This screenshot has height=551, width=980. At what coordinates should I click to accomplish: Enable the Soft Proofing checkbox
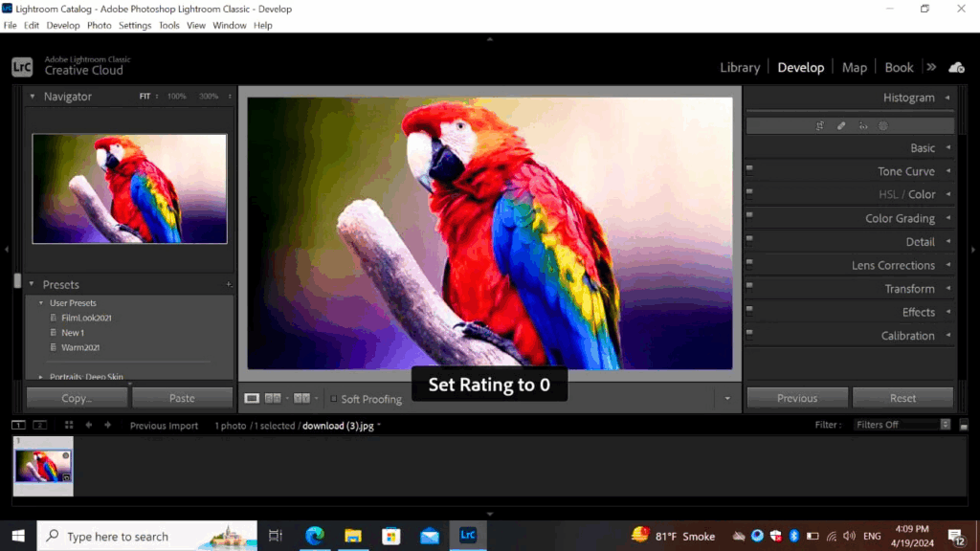[x=333, y=399]
